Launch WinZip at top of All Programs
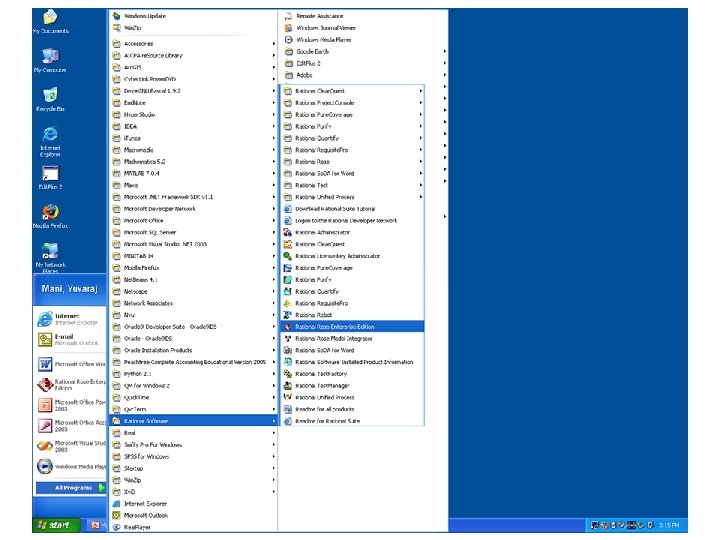This screenshot has height=540, width=720. [x=193, y=28]
